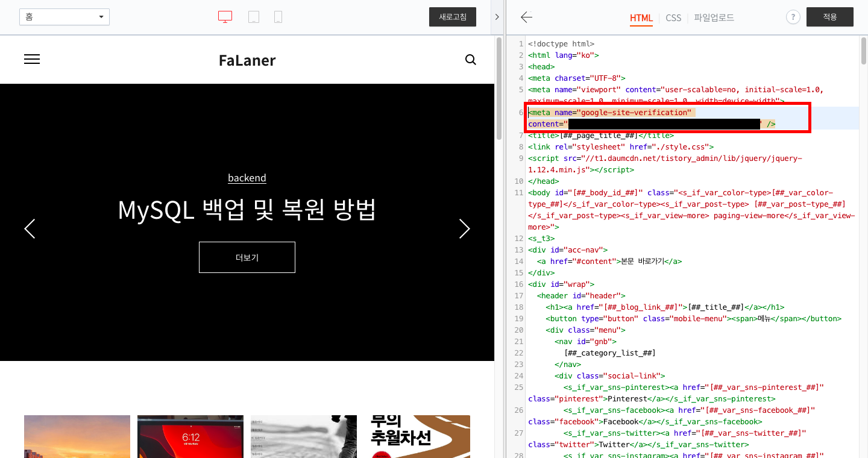Collapse the dropdown arrow on the page selector
This screenshot has width=868, height=458.
click(x=101, y=17)
